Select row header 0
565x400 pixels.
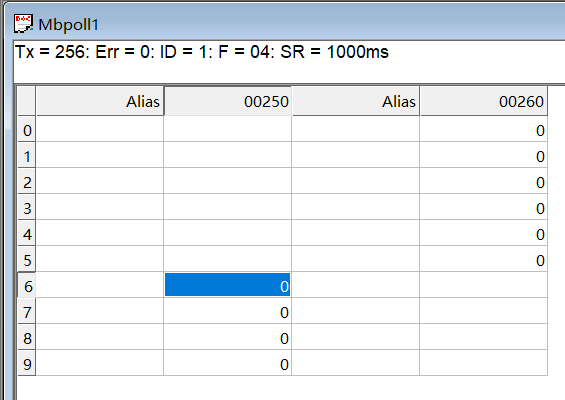click(27, 129)
